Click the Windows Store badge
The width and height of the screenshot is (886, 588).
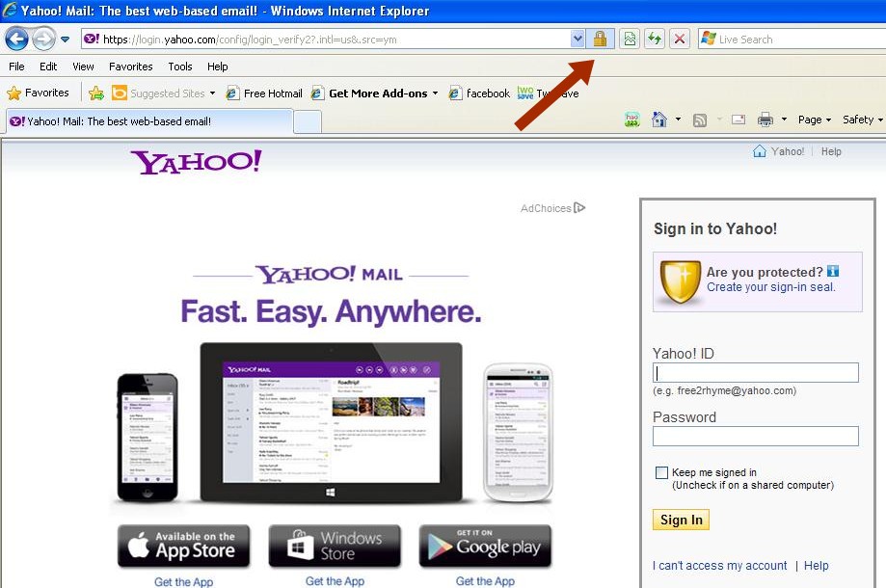[x=335, y=546]
